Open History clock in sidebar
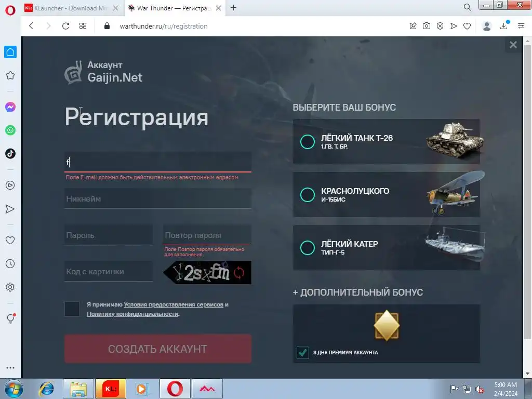Screen dimensions: 532x399 click(10, 263)
